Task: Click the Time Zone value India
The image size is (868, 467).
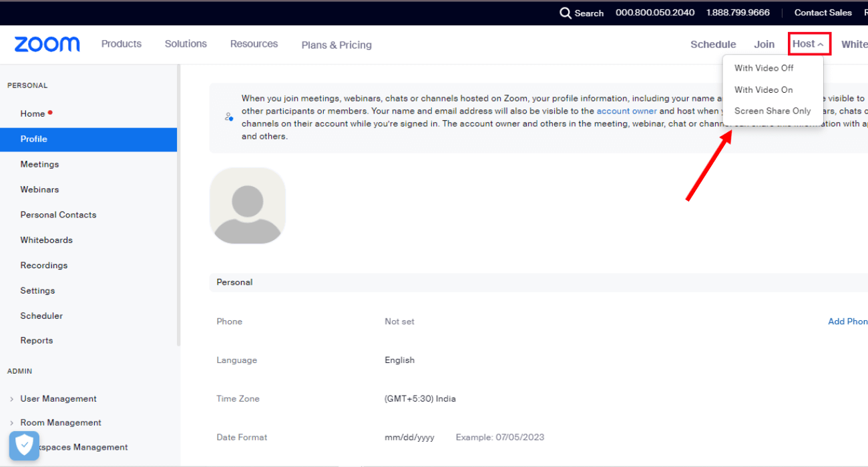Action: [x=420, y=399]
